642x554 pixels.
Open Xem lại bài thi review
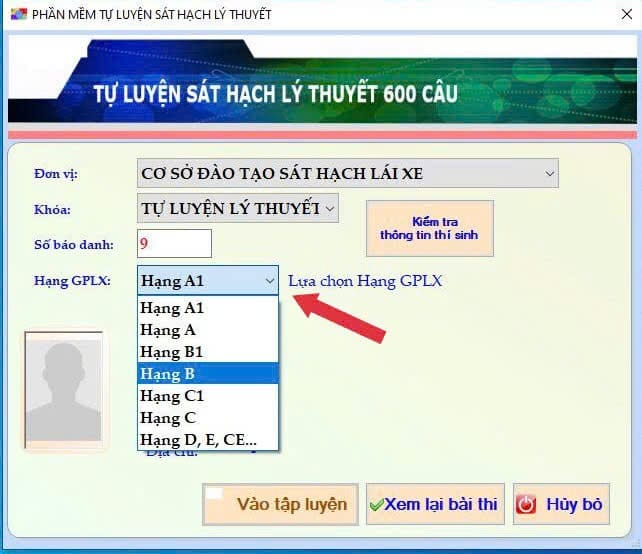[435, 504]
